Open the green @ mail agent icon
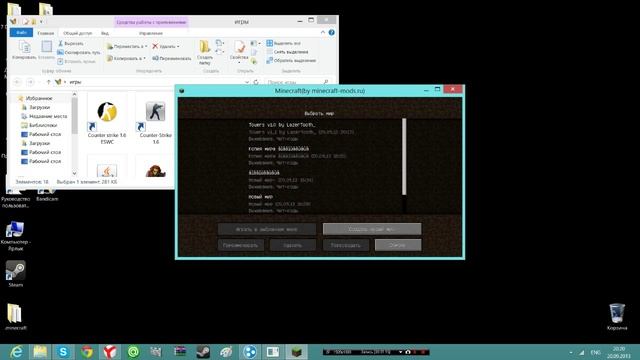This screenshot has width=640, height=360. click(x=133, y=351)
